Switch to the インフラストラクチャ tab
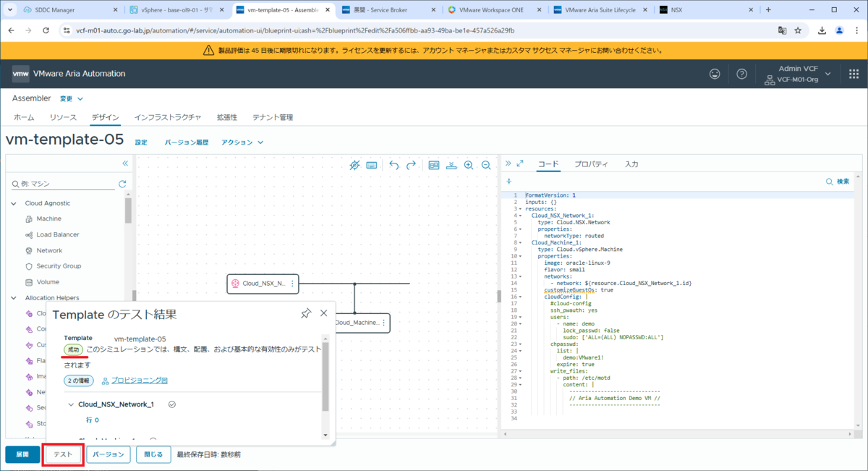This screenshot has height=471, width=868. tap(168, 117)
